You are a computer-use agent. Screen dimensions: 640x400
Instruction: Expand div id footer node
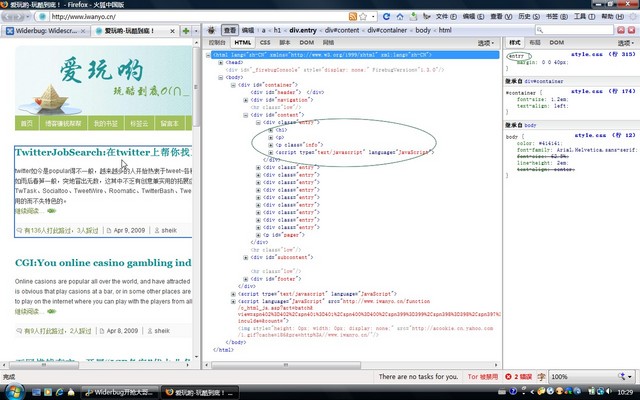(246, 279)
